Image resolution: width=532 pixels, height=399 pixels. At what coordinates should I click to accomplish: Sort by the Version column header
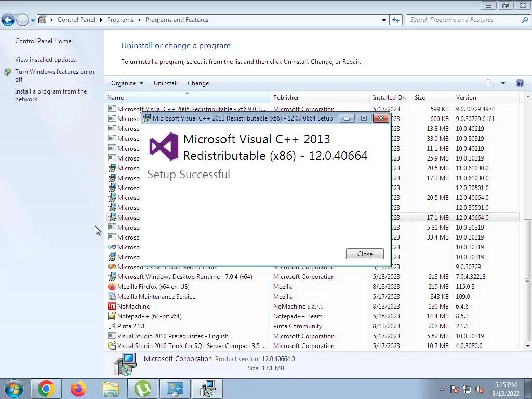pyautogui.click(x=486, y=97)
